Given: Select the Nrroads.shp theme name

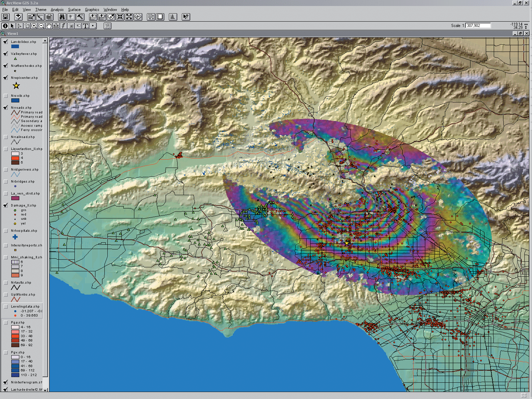Looking at the screenshot, I should click(x=21, y=108).
